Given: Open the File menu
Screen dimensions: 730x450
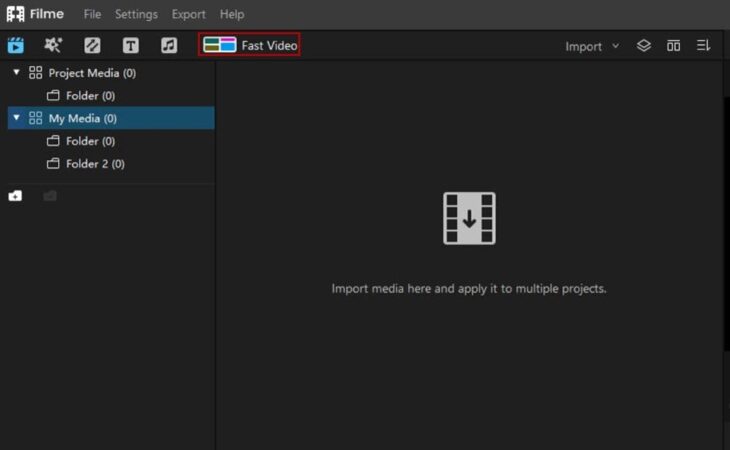Looking at the screenshot, I should (x=92, y=14).
